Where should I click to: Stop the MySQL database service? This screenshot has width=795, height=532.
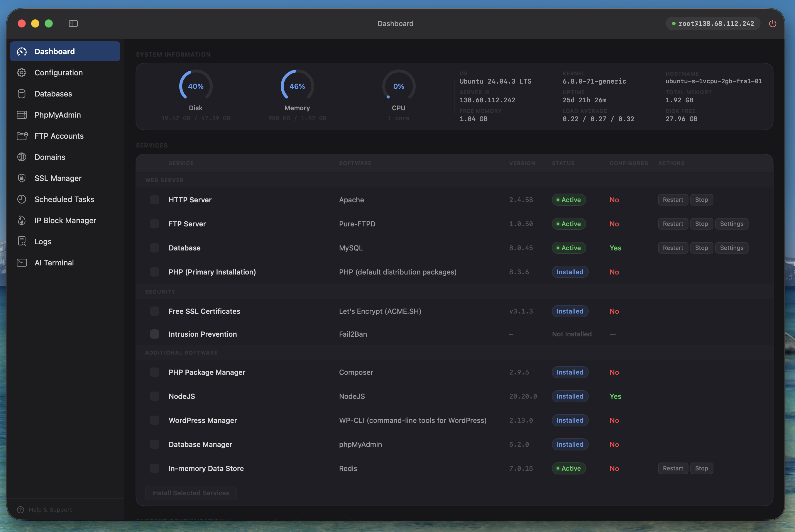point(701,248)
